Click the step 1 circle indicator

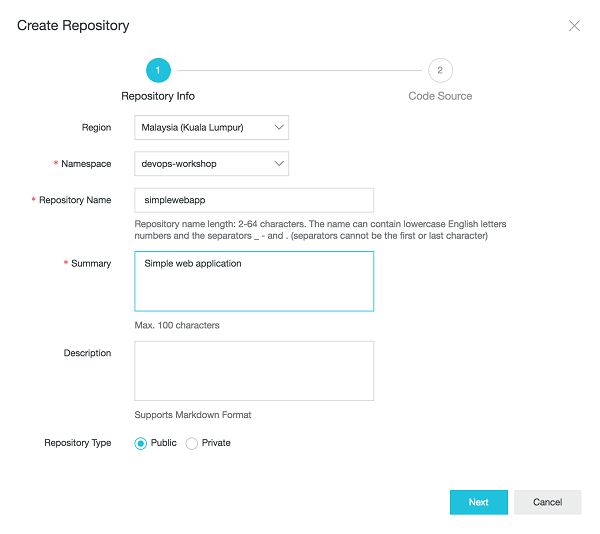(158, 70)
